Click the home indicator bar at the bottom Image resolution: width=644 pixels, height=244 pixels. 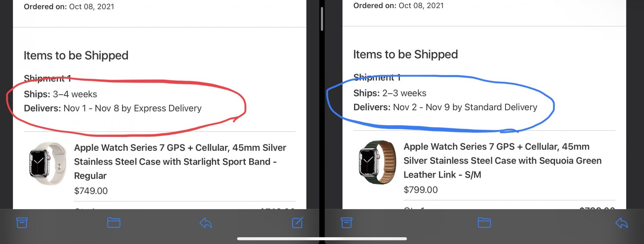[x=322, y=239]
